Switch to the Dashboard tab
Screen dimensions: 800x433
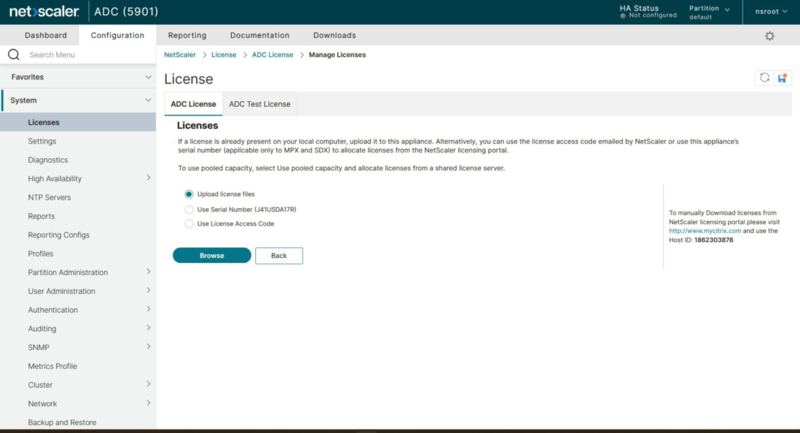tap(45, 35)
